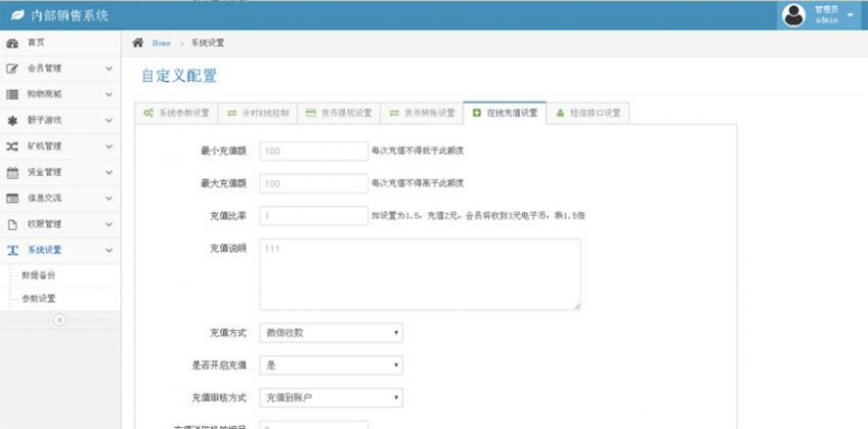The width and height of the screenshot is (868, 429).
Task: Click the card icon on 货币提现设置 tab
Action: [x=311, y=113]
